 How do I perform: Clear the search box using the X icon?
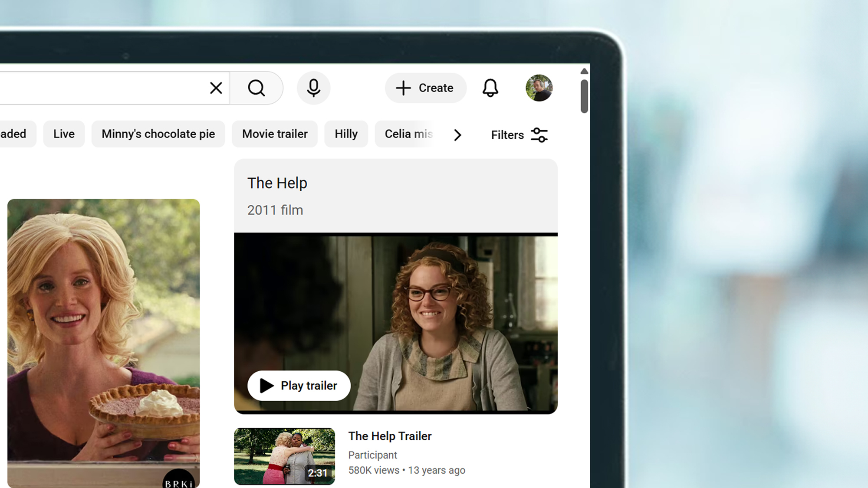[x=216, y=88]
